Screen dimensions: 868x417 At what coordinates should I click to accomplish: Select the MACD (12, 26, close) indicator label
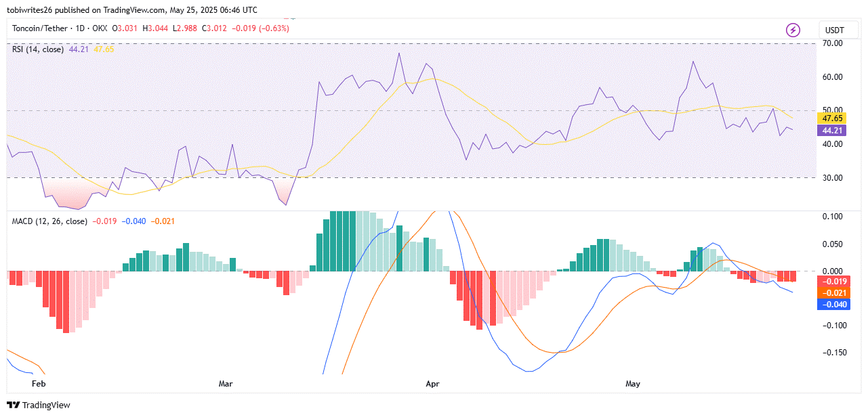coord(49,221)
